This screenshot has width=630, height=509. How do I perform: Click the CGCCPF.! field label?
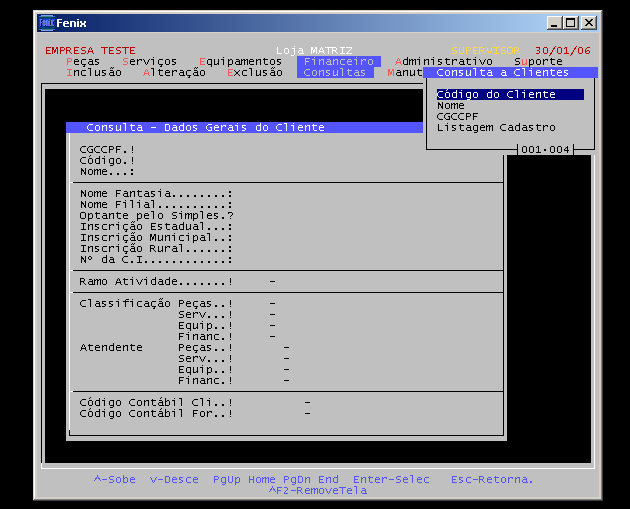107,149
